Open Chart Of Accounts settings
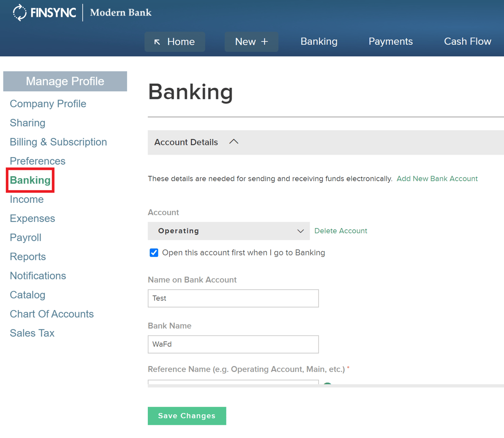Viewport: 504px width, 438px height. [52, 314]
